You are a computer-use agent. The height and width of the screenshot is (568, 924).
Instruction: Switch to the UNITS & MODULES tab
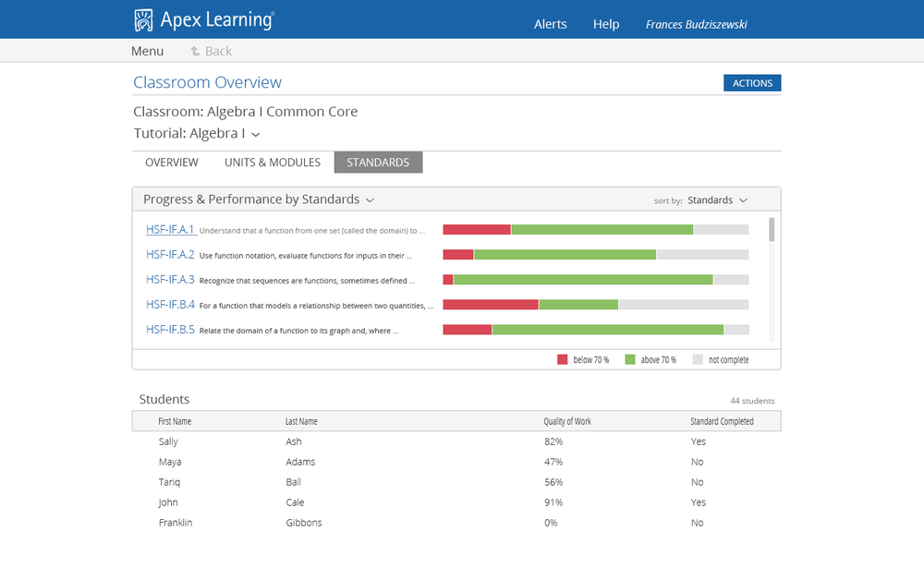tap(272, 162)
